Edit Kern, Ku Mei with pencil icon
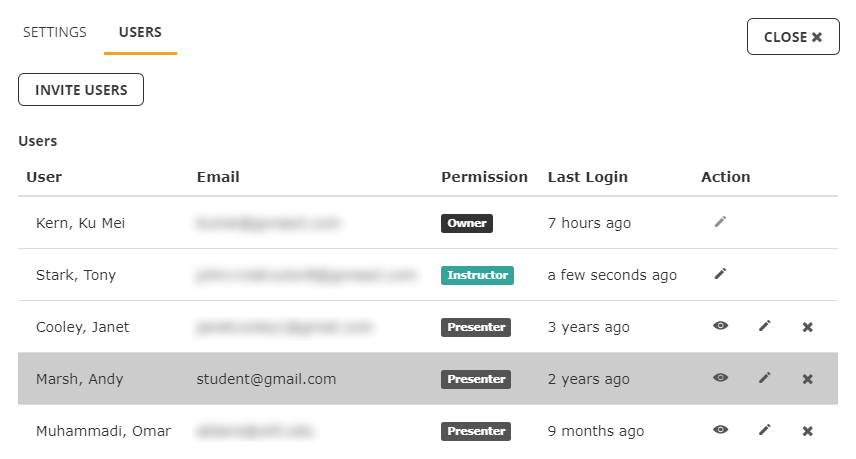Image resolution: width=856 pixels, height=459 pixels. tap(721, 222)
